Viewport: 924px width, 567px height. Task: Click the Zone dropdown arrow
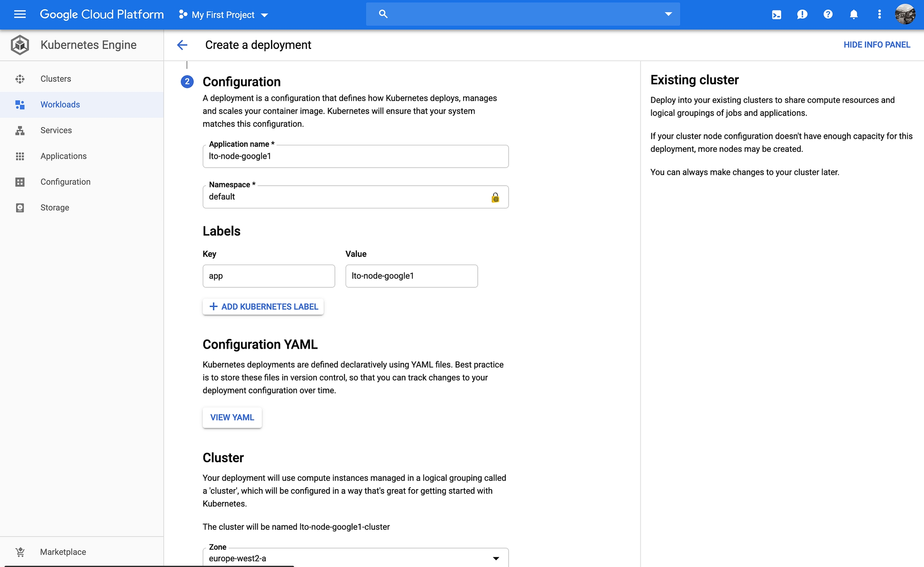(496, 558)
